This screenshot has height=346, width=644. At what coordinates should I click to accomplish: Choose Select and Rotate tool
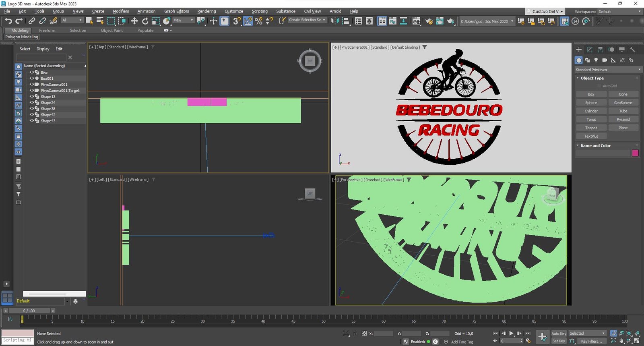(145, 21)
